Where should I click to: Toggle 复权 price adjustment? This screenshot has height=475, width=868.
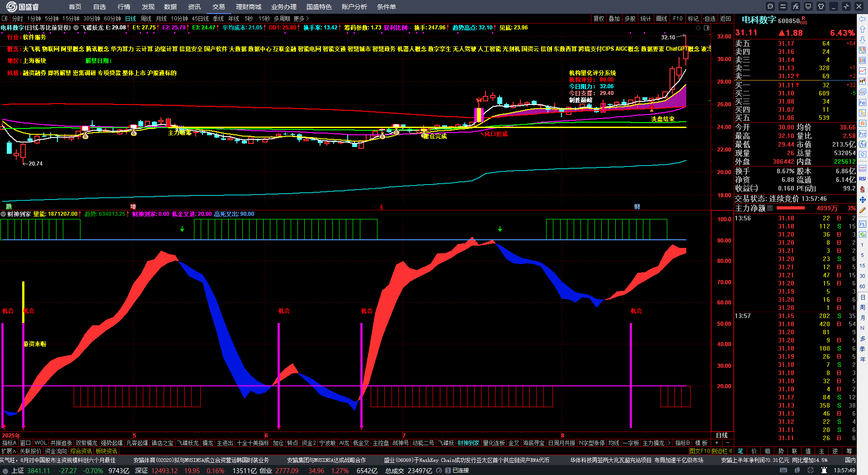pos(599,19)
